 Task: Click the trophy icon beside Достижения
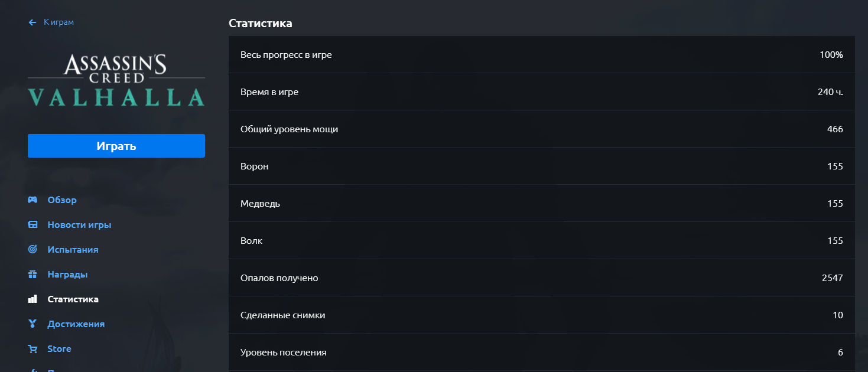32,324
